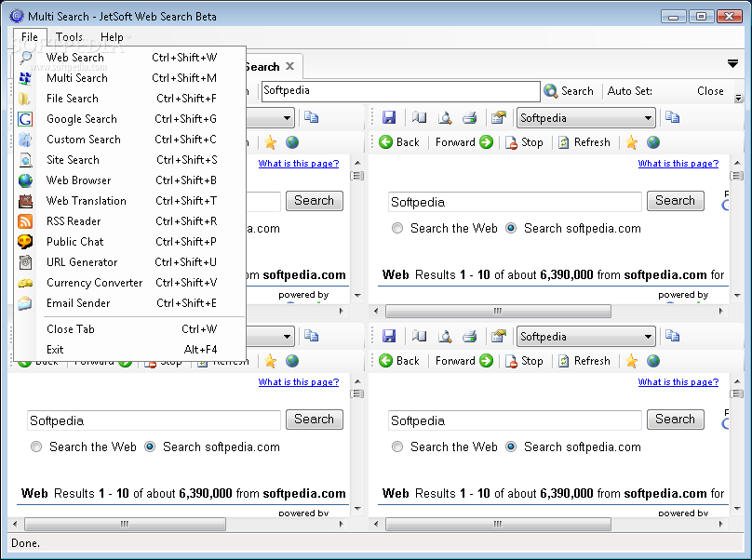This screenshot has height=560, width=752.
Task: Click the copy pages icon in top-right pane
Action: [672, 117]
